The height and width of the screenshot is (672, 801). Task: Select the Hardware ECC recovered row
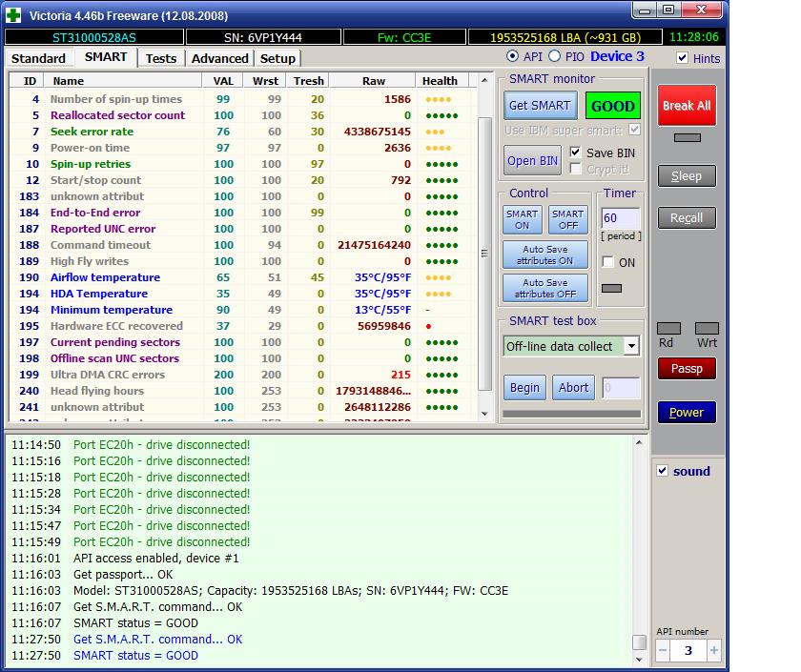click(x=243, y=326)
